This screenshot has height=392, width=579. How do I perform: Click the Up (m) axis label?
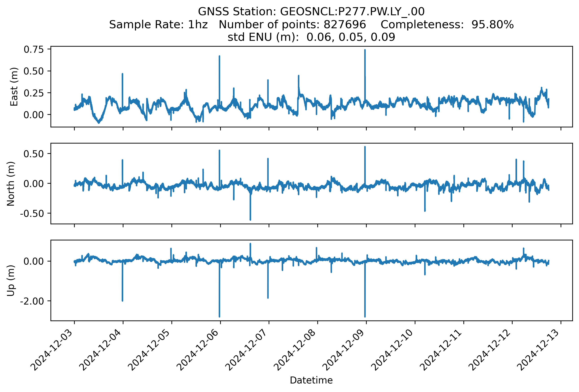click(11, 281)
